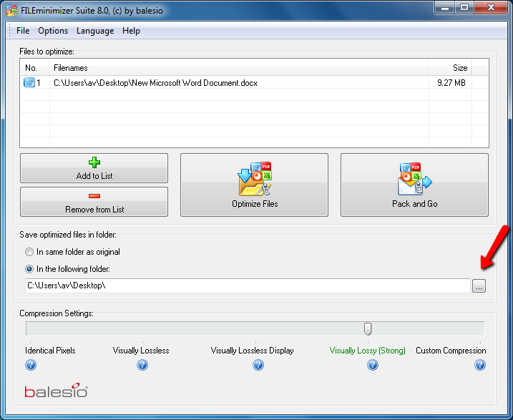Click the FILEminimizer title bar app icon
The image size is (513, 420).
11,11
